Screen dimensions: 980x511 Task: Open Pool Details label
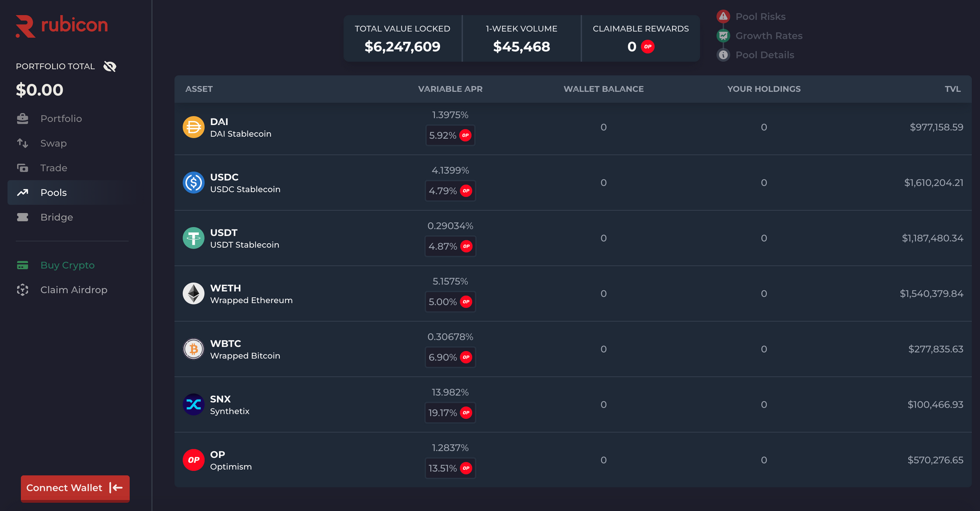pos(765,55)
